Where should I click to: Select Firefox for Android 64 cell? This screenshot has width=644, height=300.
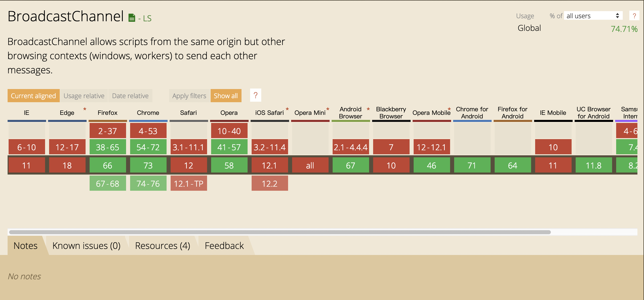pos(513,165)
